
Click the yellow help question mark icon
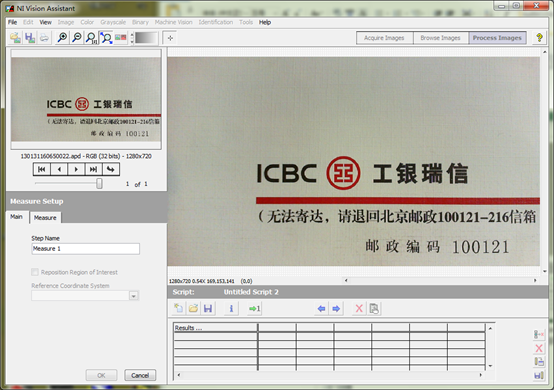[539, 37]
